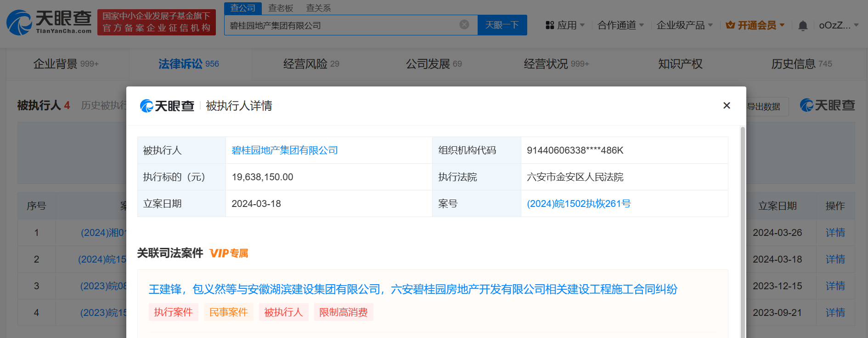Open the 经营状况 999+ tab

(557, 64)
